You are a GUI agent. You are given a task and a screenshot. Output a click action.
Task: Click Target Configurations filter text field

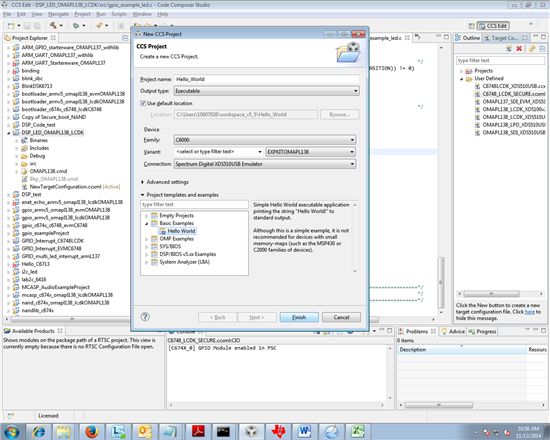click(500, 60)
